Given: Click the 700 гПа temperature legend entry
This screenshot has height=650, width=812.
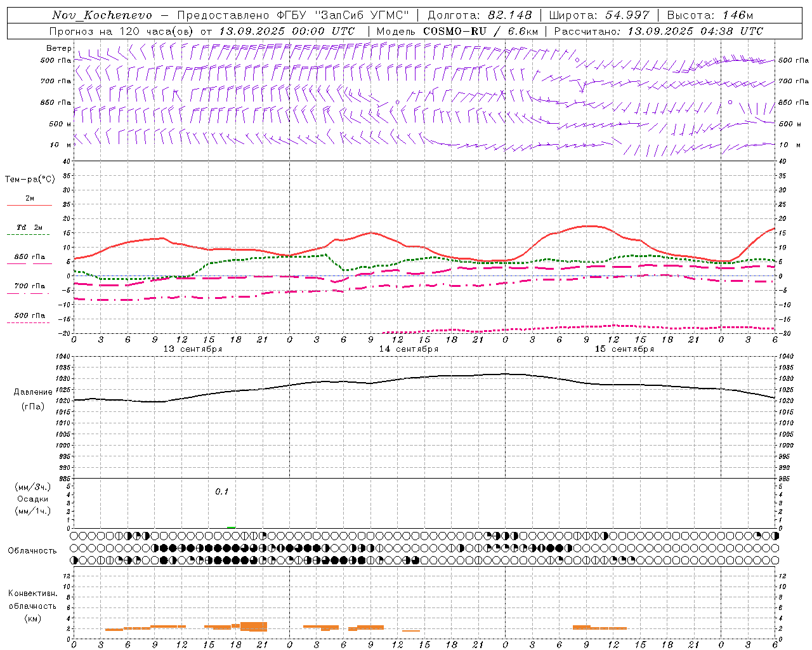Looking at the screenshot, I should tap(30, 286).
